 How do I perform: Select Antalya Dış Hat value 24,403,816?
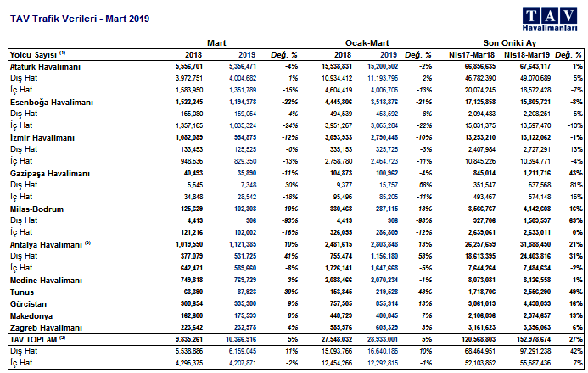[x=535, y=256]
